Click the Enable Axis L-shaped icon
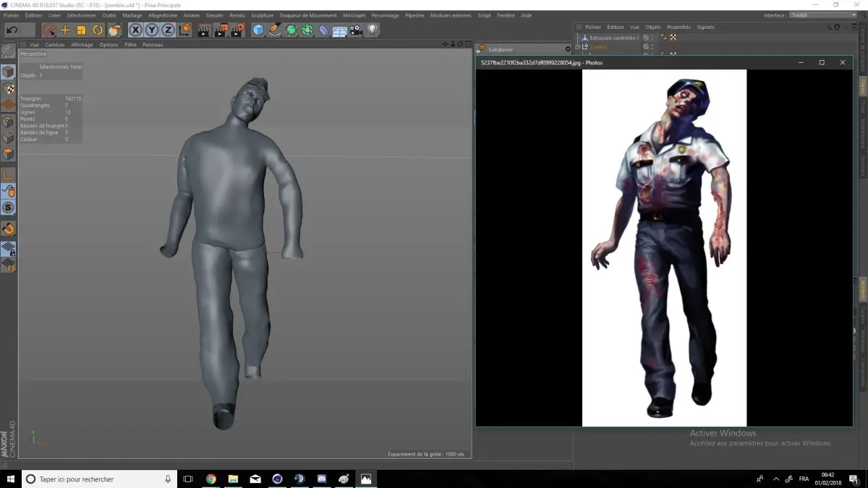 pos(8,175)
